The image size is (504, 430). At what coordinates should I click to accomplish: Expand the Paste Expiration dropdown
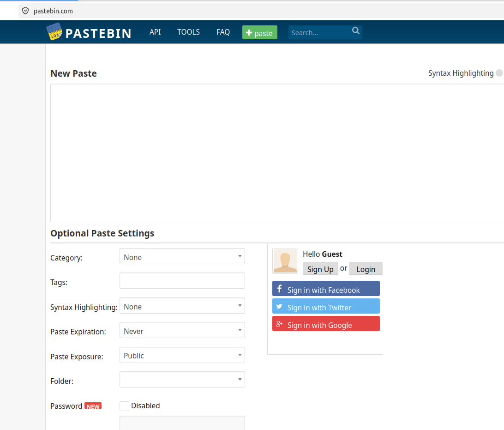click(x=182, y=330)
